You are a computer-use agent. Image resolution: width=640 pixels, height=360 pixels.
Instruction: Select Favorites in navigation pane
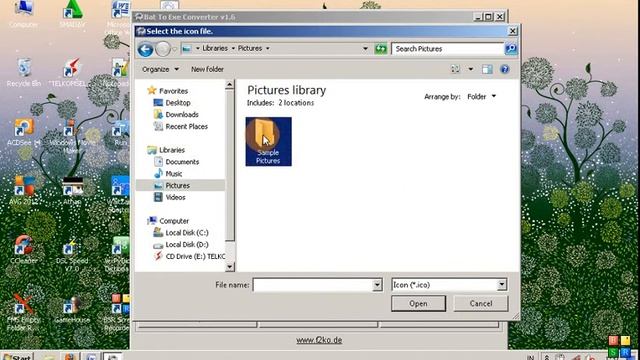click(173, 91)
